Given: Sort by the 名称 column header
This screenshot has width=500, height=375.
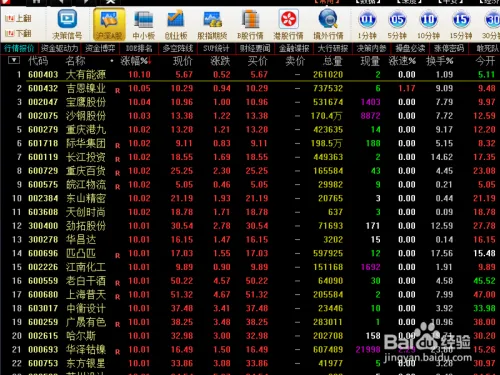Looking at the screenshot, I should (x=75, y=61).
